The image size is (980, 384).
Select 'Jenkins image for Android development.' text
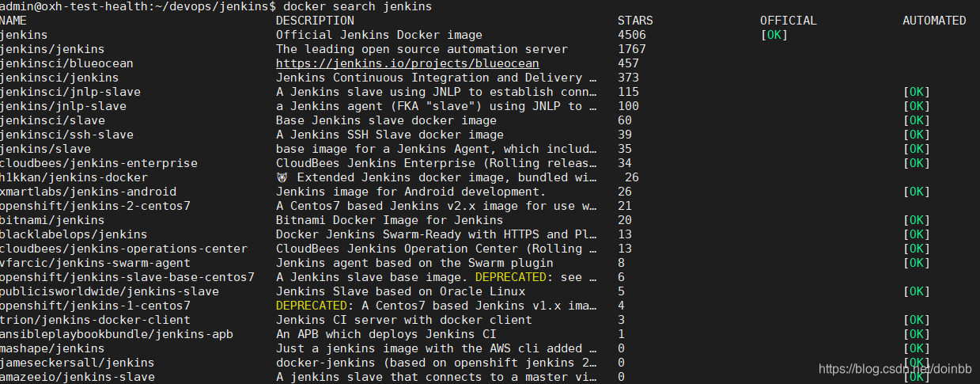(411, 192)
